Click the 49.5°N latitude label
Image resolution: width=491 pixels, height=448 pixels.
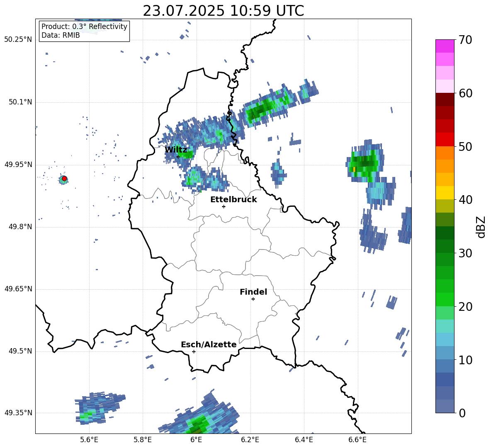coord(21,351)
